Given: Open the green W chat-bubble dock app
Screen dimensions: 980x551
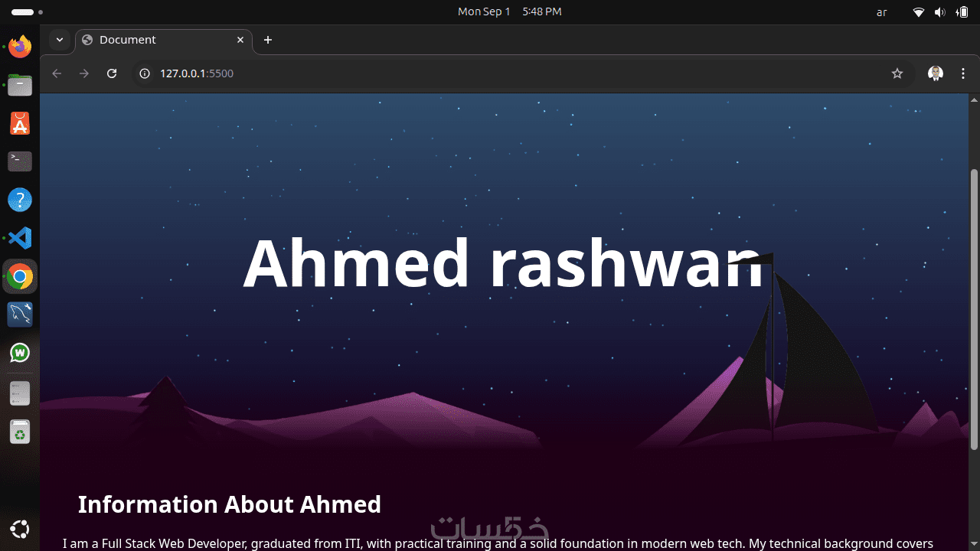Looking at the screenshot, I should (x=20, y=353).
